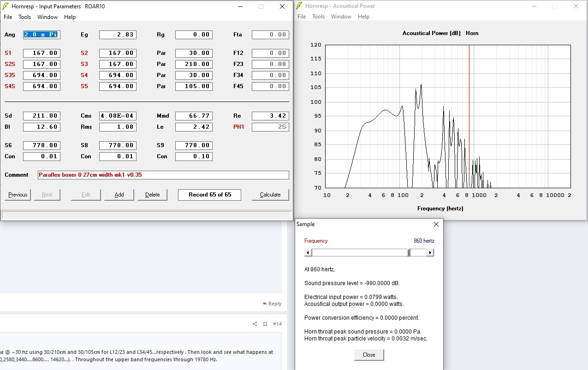Click the Eg value field 2.83

[118, 35]
